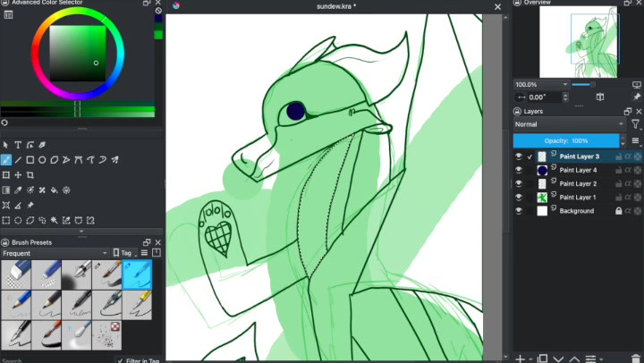
Task: Select the Text tool
Action: tap(18, 145)
